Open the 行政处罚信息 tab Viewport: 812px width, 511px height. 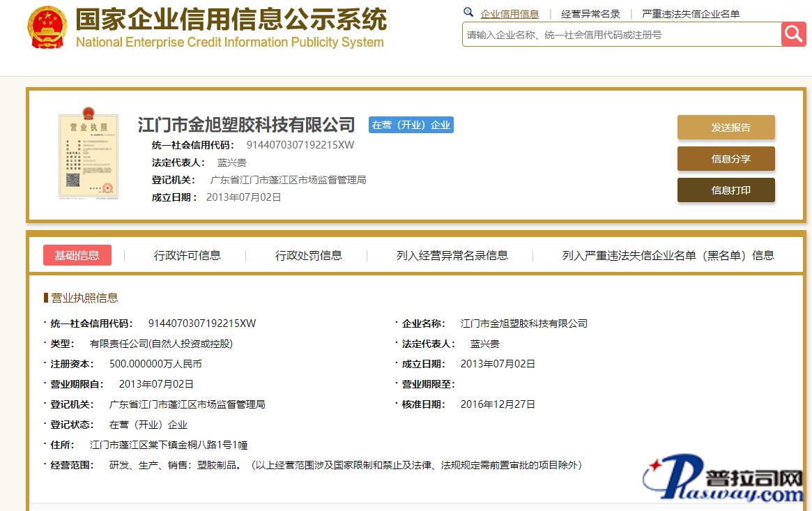(309, 255)
